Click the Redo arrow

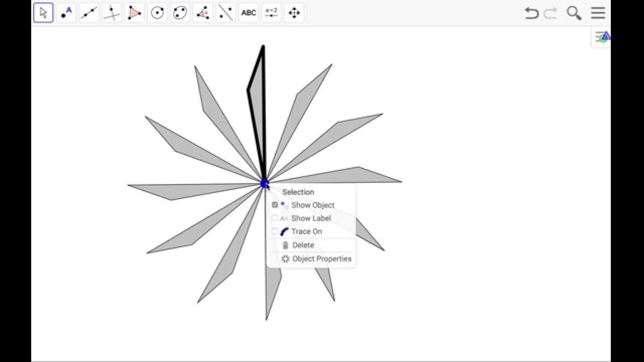(550, 13)
